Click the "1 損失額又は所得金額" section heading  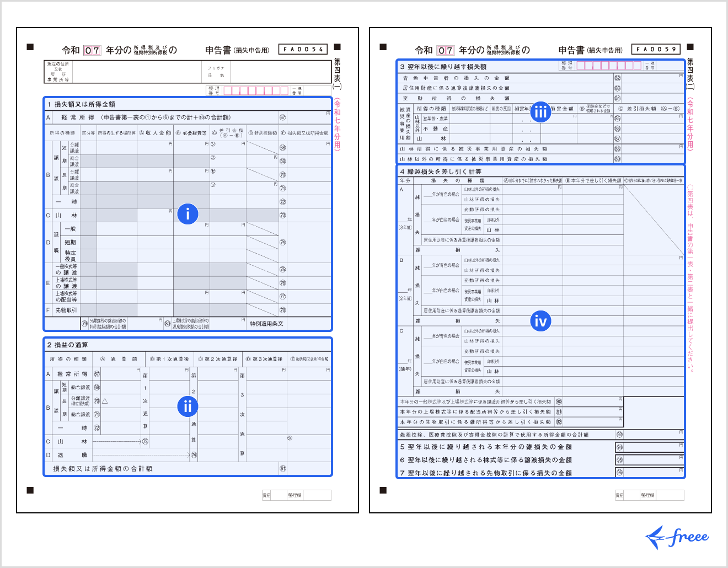82,104
